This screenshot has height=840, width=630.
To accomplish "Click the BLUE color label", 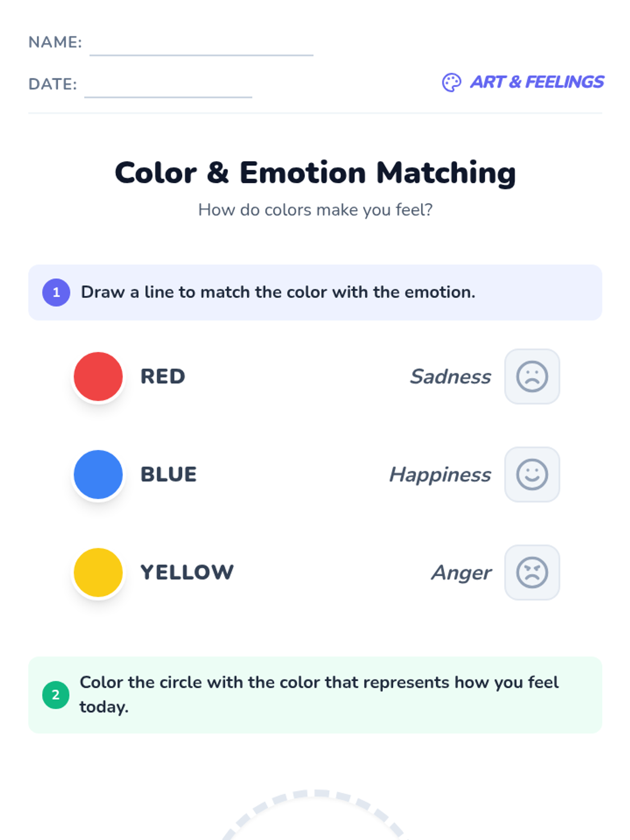I will (169, 475).
